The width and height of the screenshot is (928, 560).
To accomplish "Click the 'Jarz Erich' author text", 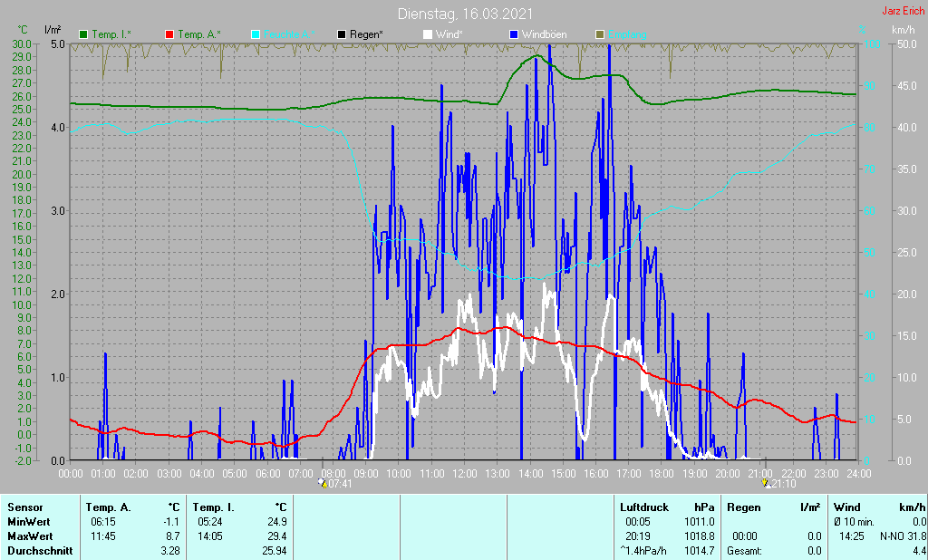I will (x=903, y=11).
